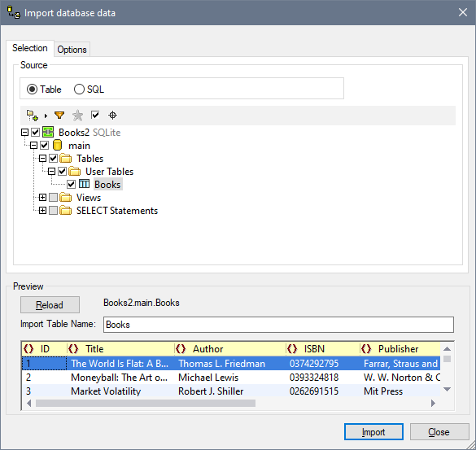Collapse the main schema node

click(33, 146)
